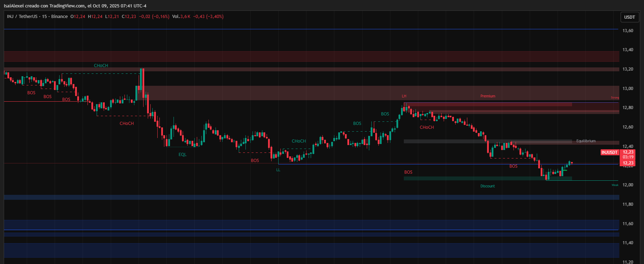Click the low value L12,21
This screenshot has width=644, height=264.
[x=112, y=17]
